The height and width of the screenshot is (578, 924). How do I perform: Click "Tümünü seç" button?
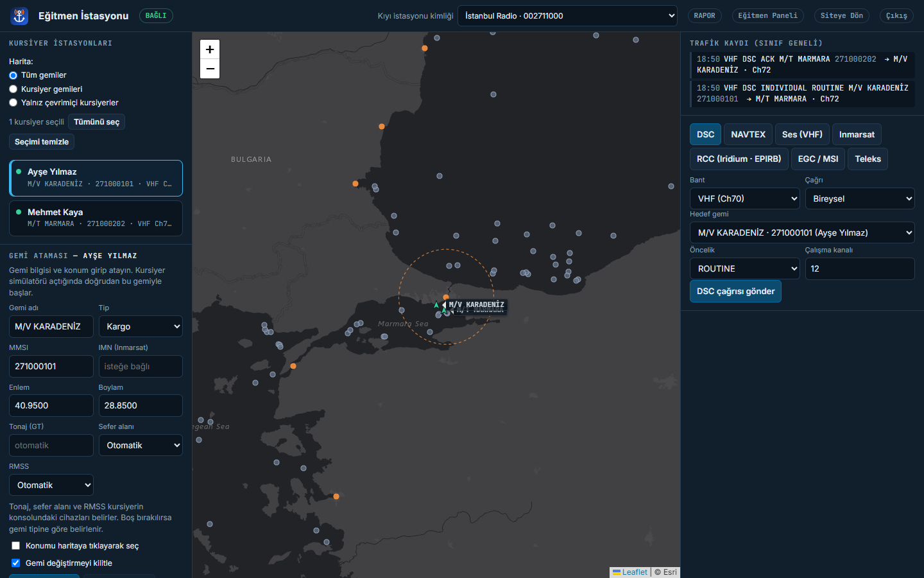(x=96, y=122)
